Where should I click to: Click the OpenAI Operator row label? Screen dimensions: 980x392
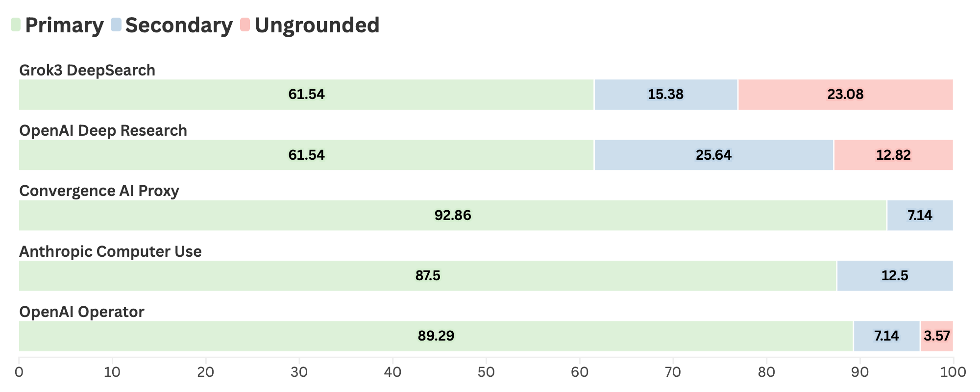click(81, 312)
